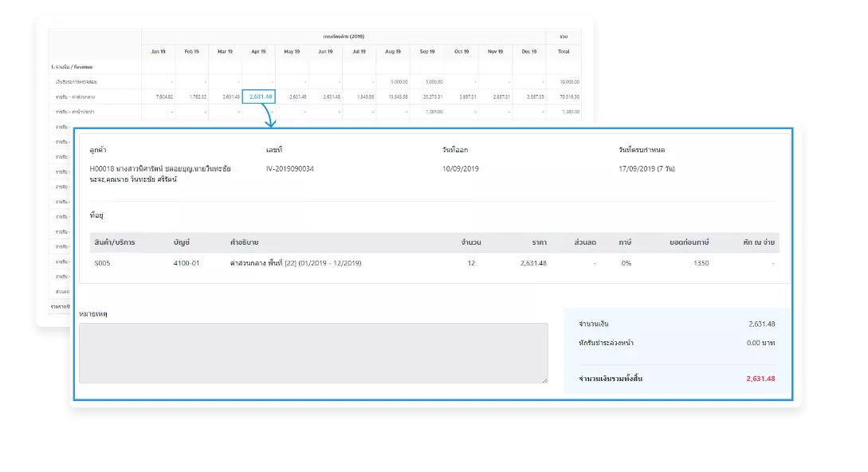This screenshot has height=472, width=868.
Task: Select the Total column header
Action: coord(564,52)
